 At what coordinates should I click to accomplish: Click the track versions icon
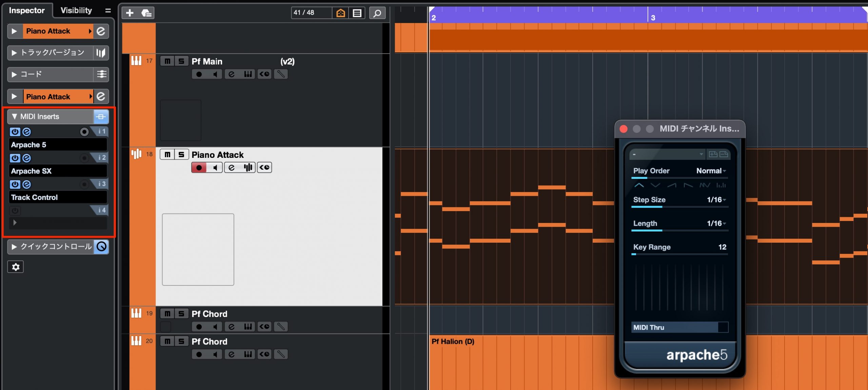101,53
